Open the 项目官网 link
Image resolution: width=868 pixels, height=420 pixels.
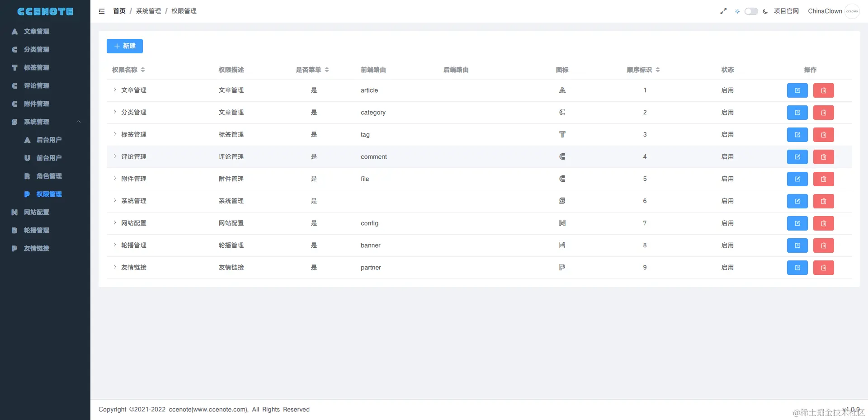click(786, 11)
